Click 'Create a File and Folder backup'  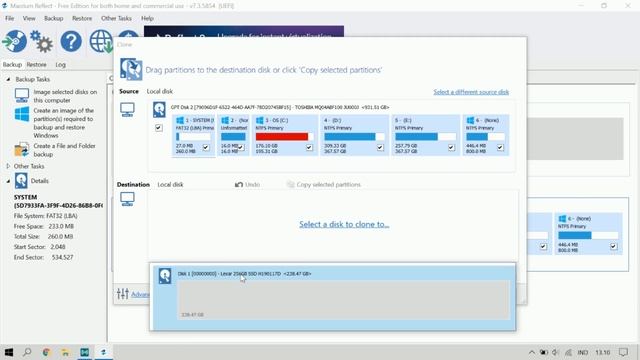(64, 150)
